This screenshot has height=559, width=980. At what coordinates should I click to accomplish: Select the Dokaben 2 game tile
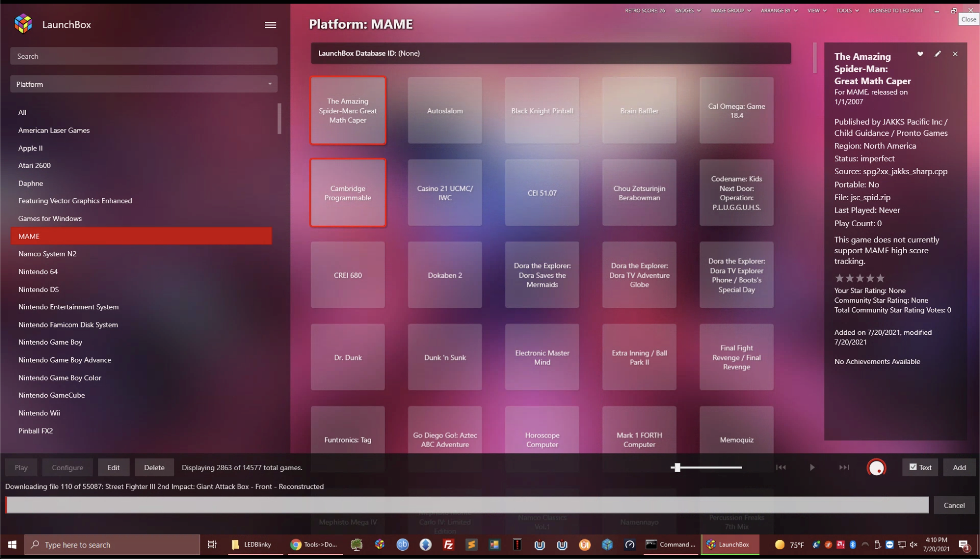point(444,275)
